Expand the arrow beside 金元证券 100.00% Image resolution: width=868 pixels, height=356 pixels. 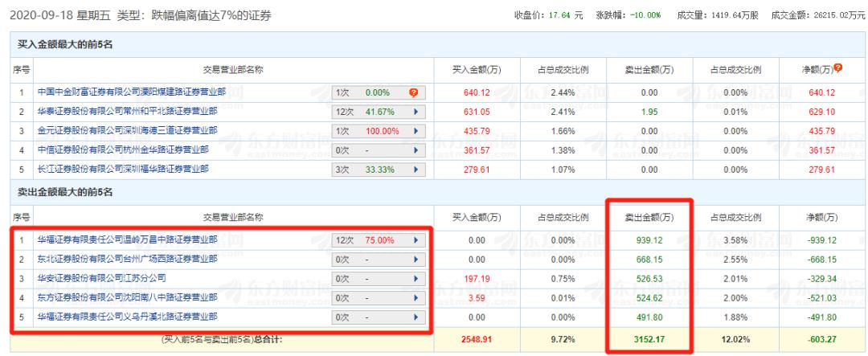(x=415, y=130)
